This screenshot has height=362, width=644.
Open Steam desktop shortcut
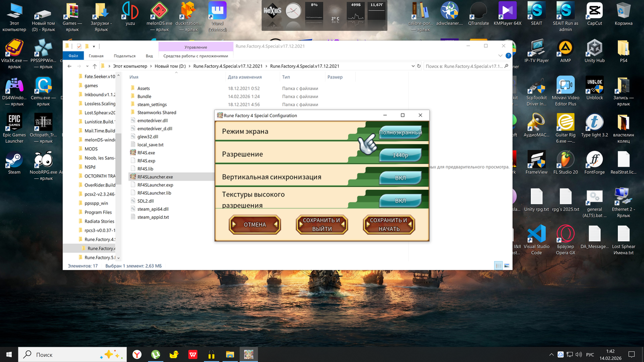[14, 162]
